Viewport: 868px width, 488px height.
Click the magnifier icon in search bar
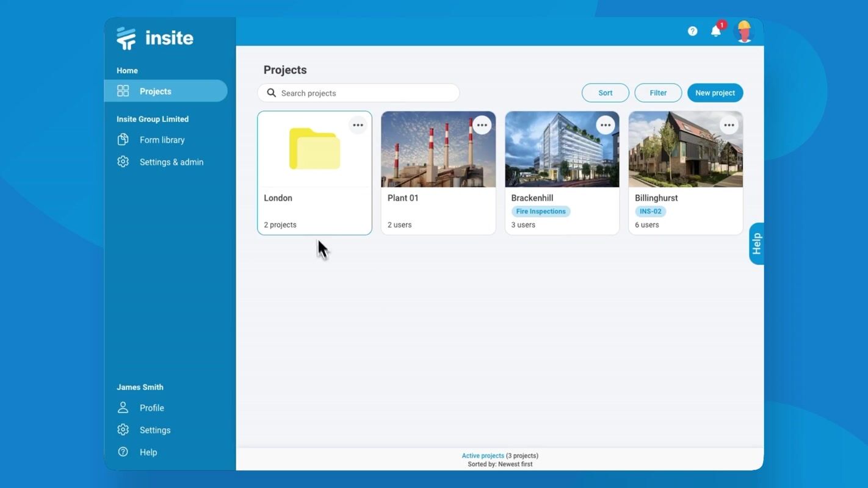click(272, 93)
